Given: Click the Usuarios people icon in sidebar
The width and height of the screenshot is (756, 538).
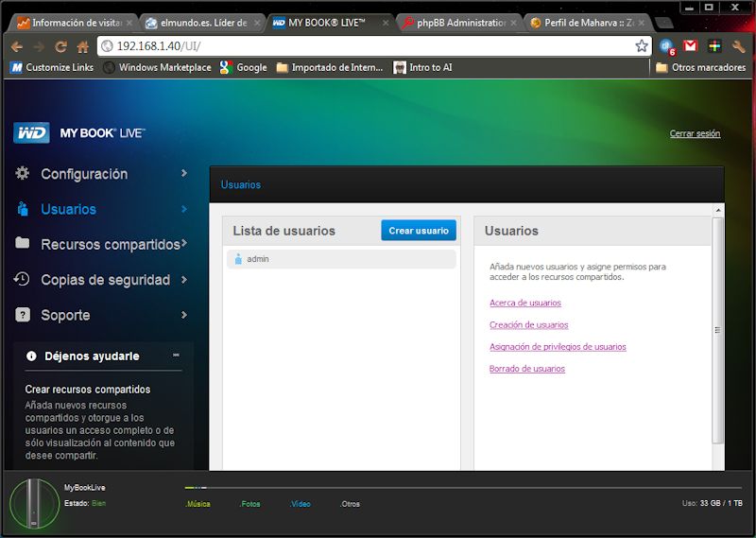Looking at the screenshot, I should click(23, 209).
